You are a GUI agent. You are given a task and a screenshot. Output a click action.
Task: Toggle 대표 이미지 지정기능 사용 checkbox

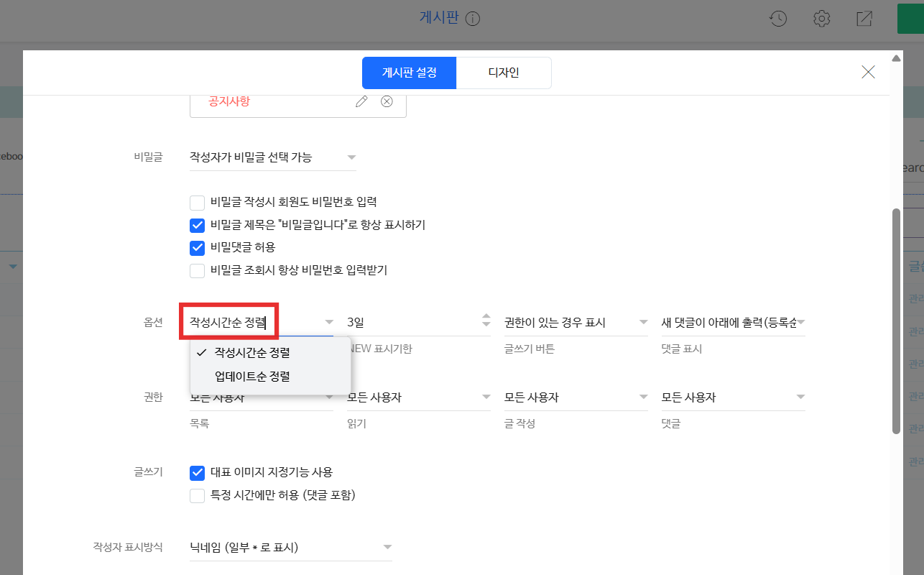(198, 473)
